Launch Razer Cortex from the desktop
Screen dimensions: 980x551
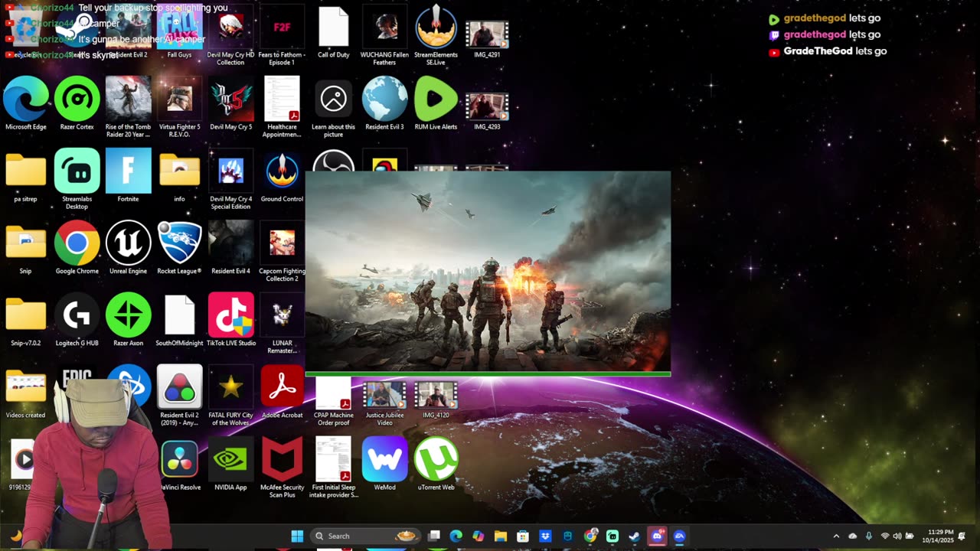tap(77, 103)
